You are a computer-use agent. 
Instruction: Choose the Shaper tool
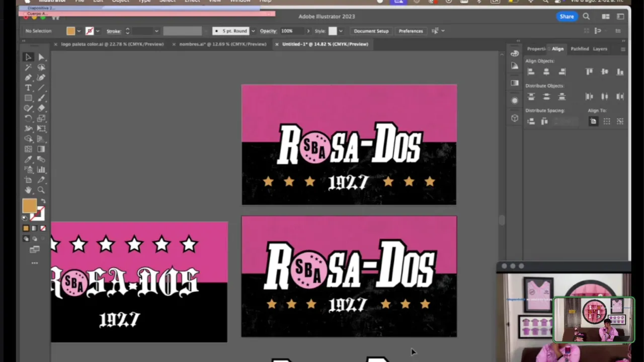tap(28, 108)
